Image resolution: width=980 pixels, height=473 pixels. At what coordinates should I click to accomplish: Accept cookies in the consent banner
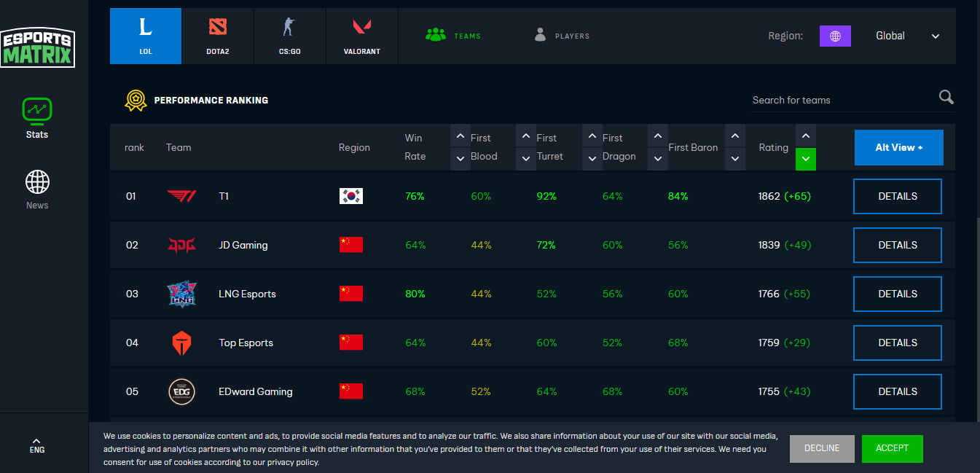(893, 448)
